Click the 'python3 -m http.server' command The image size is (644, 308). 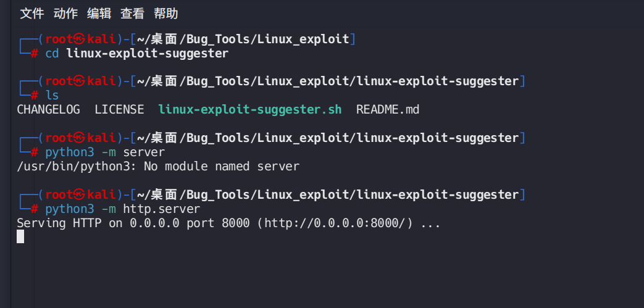coord(123,209)
